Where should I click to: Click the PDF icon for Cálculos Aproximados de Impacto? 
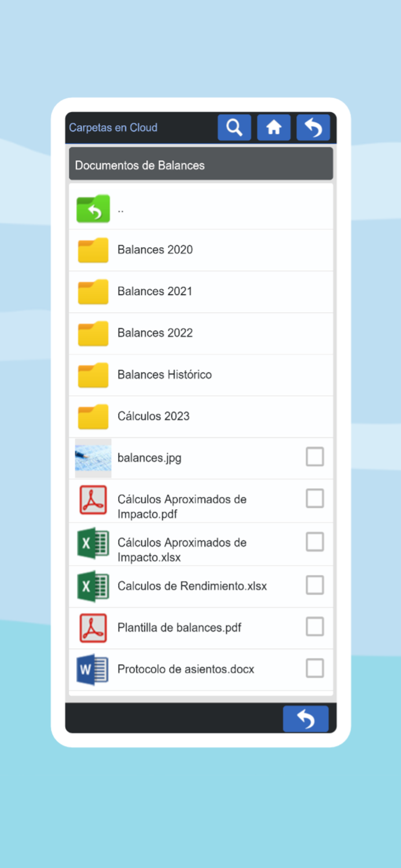click(x=93, y=500)
